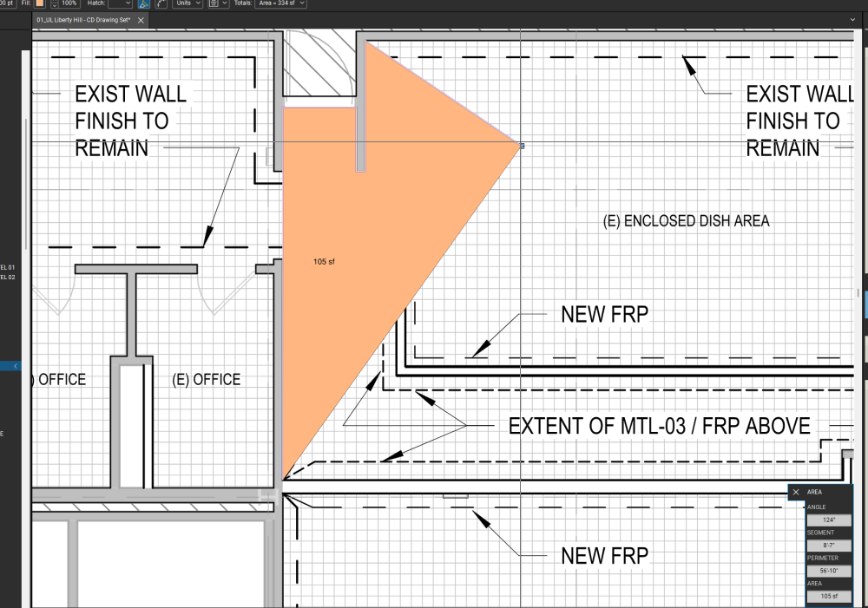The height and width of the screenshot is (608, 868).
Task: Click the Perimeter field showing 56'-10"
Action: [829, 571]
